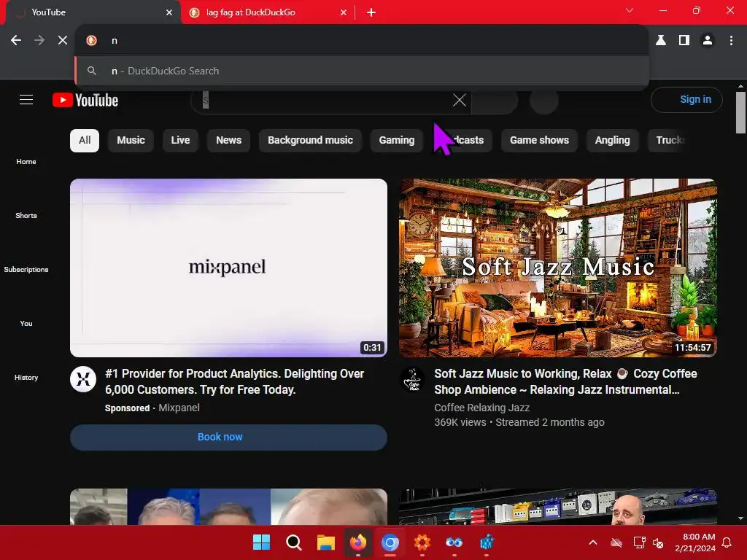Clear the YouTube search box with X

click(460, 100)
